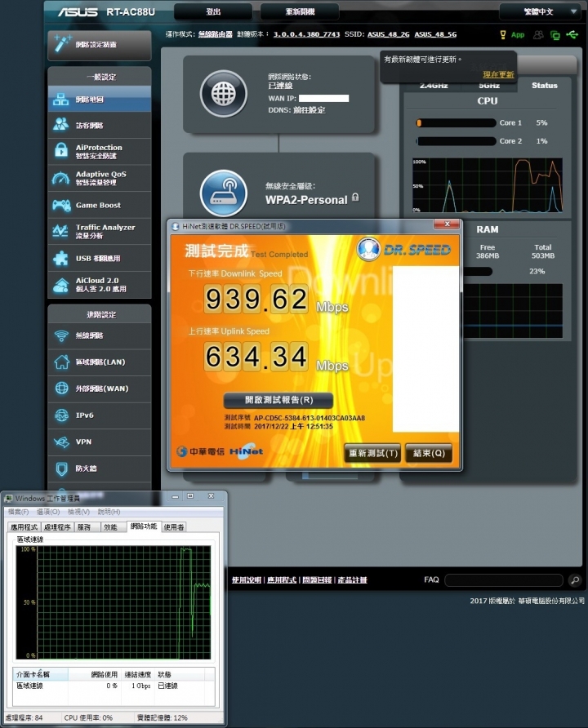Click in the FAQ search field
Viewport: 588px width, 728px height.
point(504,580)
